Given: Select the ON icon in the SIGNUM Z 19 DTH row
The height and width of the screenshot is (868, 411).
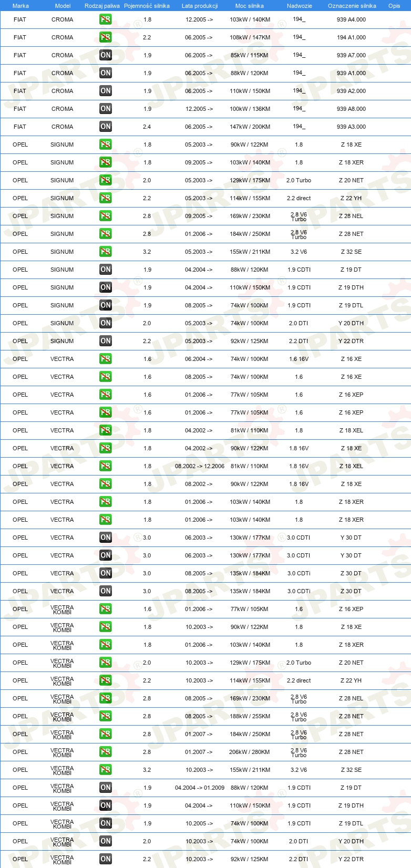Looking at the screenshot, I should [106, 287].
